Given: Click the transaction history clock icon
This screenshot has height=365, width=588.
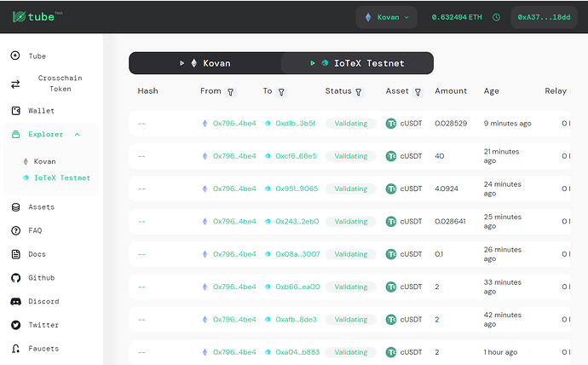Looking at the screenshot, I should pyautogui.click(x=496, y=17).
